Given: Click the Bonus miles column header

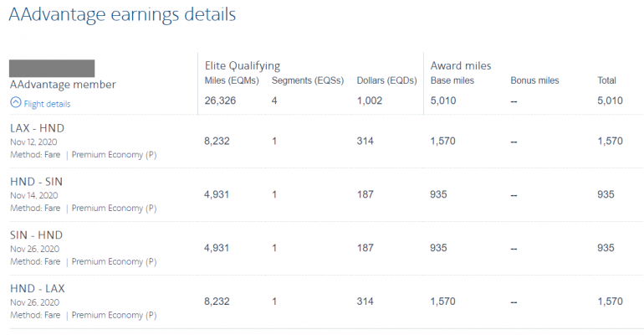Looking at the screenshot, I should point(534,81).
